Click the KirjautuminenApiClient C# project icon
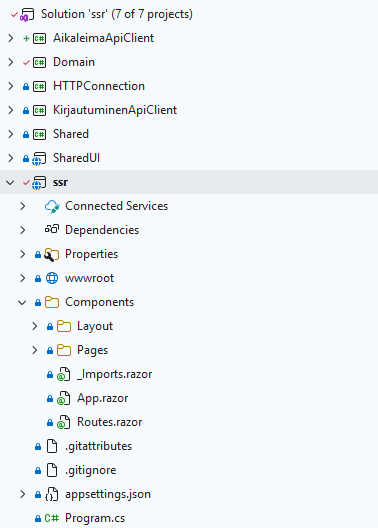Viewport: 378px width, 528px height. click(x=39, y=110)
